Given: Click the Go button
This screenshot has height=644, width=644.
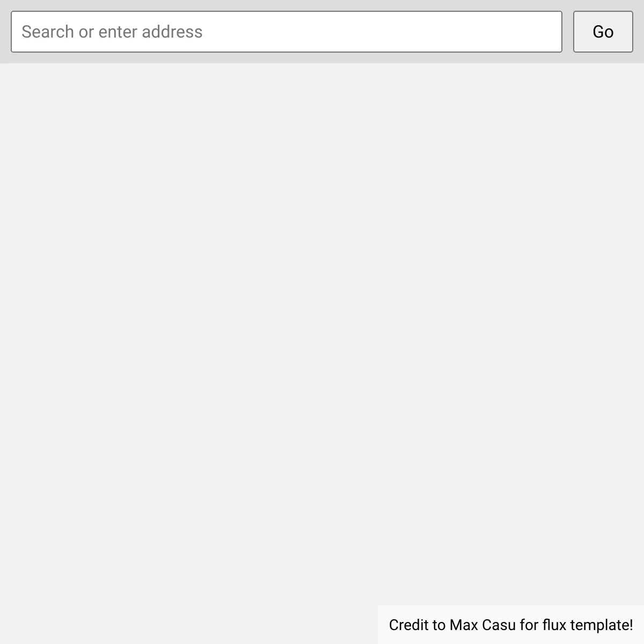Looking at the screenshot, I should (x=603, y=32).
